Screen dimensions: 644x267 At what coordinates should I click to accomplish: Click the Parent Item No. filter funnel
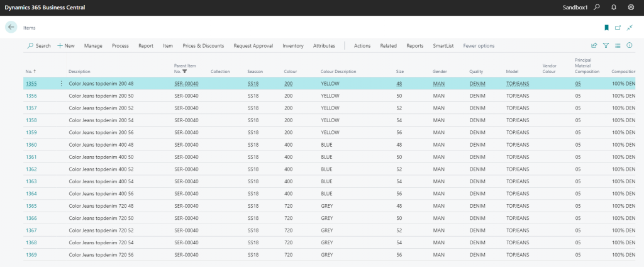[185, 72]
